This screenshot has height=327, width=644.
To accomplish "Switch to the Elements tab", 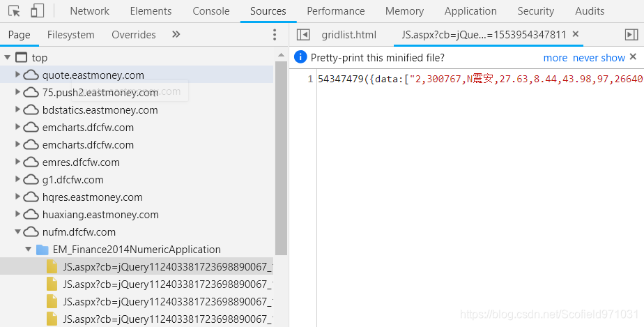I will (151, 11).
